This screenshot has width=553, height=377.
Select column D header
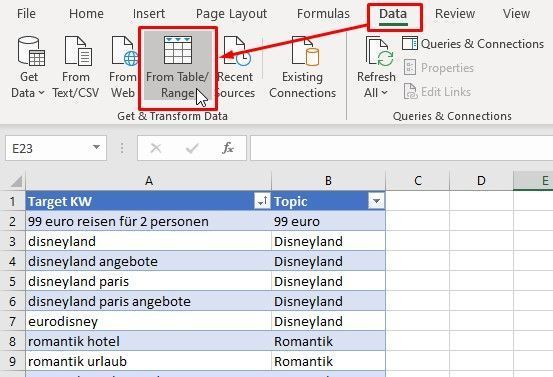pyautogui.click(x=481, y=181)
